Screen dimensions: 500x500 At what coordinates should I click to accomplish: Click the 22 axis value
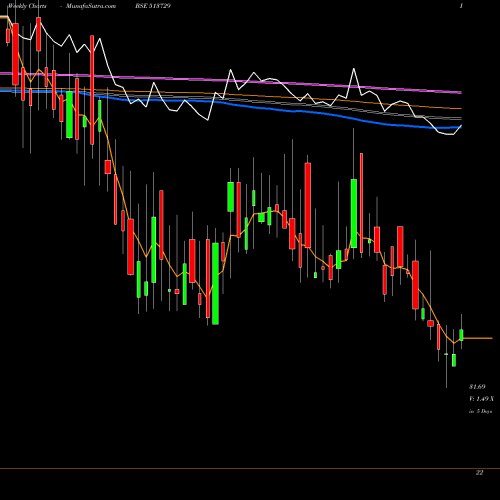[479, 472]
